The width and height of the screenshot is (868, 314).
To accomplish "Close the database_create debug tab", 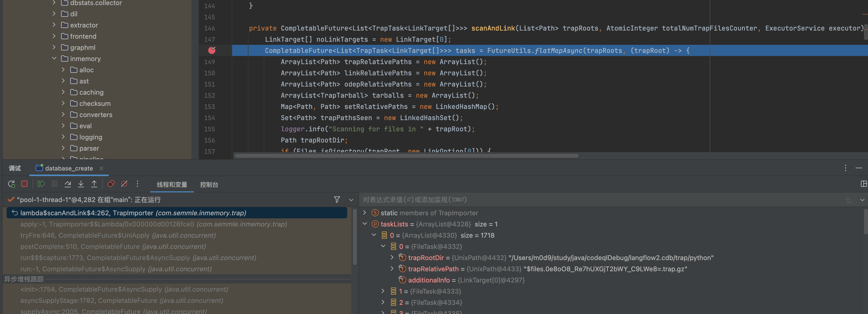I will click(x=101, y=168).
